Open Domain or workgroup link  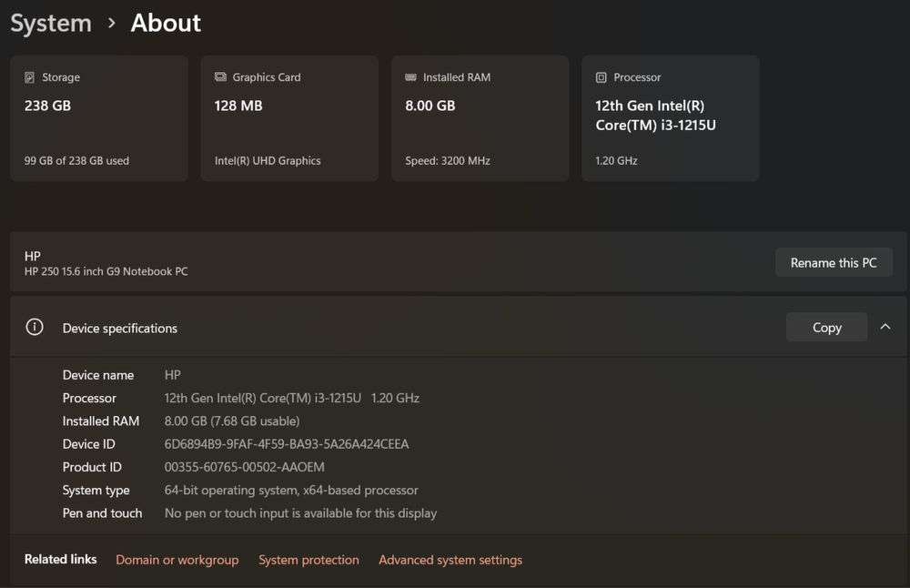177,560
